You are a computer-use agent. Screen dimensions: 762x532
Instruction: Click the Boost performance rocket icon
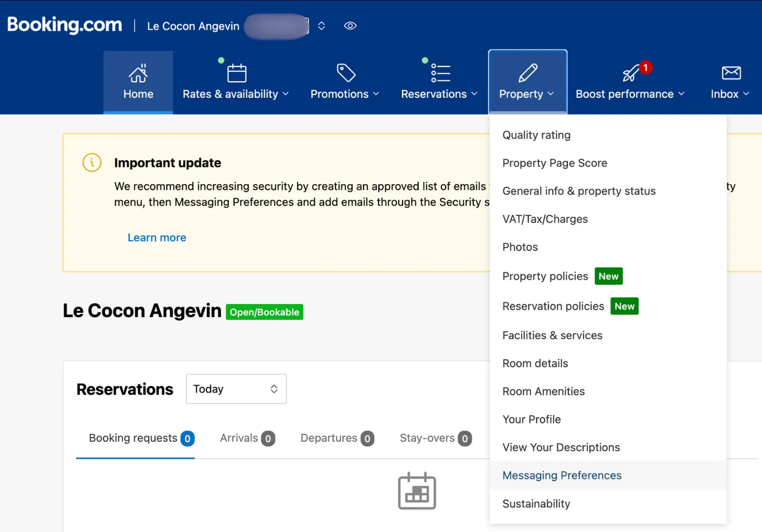[x=631, y=74]
